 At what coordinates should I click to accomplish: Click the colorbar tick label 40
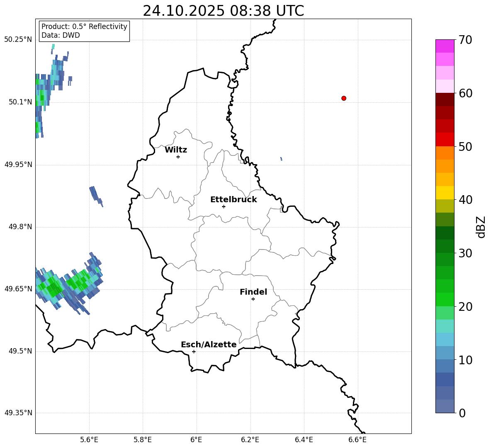pos(465,200)
